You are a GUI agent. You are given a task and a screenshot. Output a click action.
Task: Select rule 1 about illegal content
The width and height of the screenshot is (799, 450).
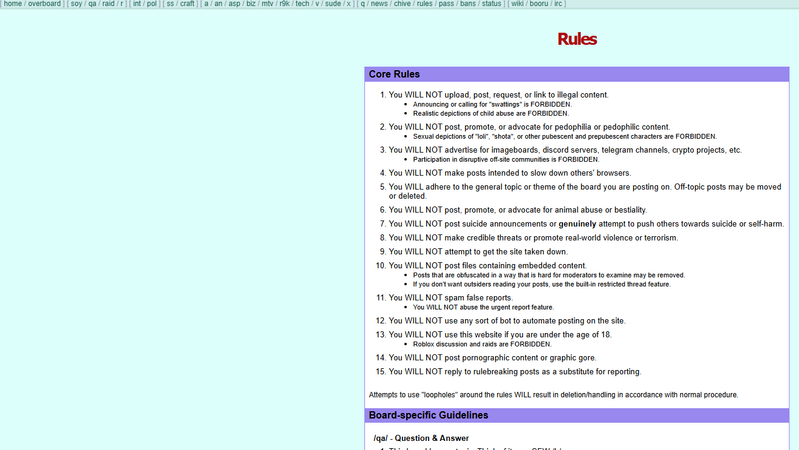498,95
